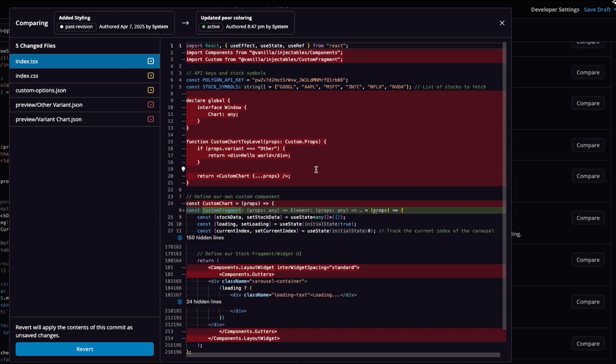616x364 pixels.
Task: Close the Comparing dialog with the X
Action: click(502, 23)
